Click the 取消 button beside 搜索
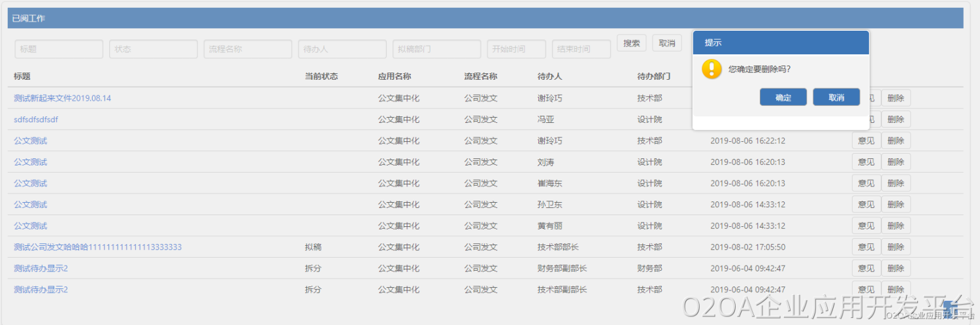This screenshot has width=980, height=325. pyautogui.click(x=666, y=43)
